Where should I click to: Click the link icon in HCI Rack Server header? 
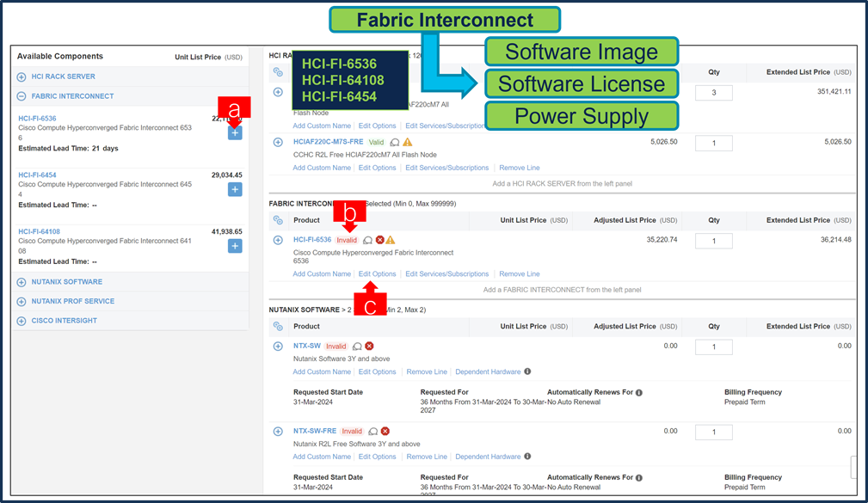(278, 72)
